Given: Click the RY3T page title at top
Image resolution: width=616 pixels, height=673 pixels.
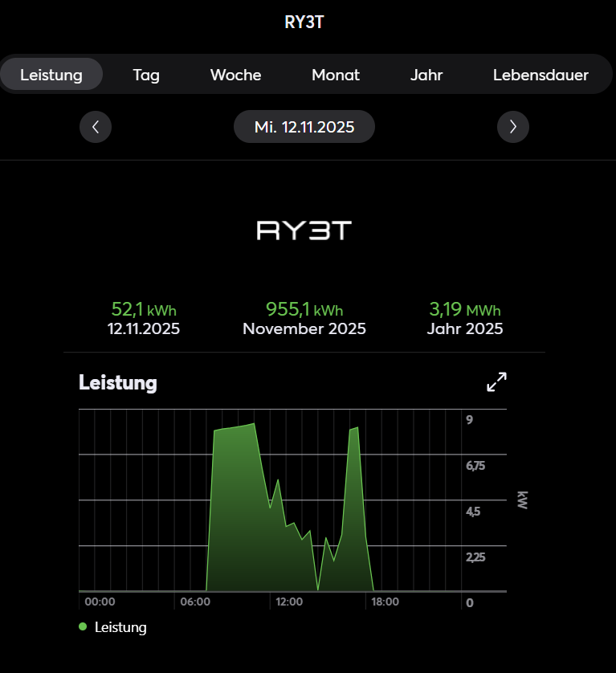Looking at the screenshot, I should (304, 22).
